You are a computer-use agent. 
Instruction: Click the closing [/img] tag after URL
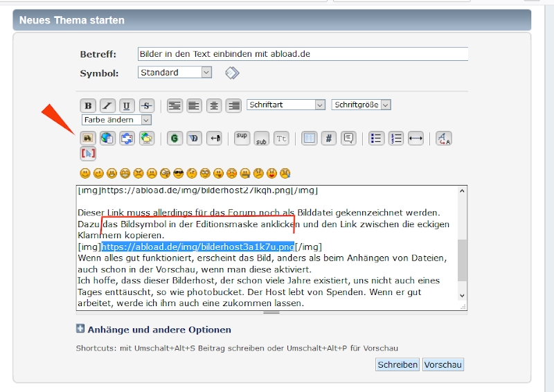tap(308, 247)
